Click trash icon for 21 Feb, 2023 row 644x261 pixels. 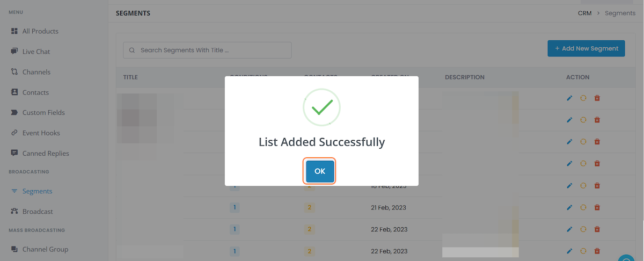point(597,207)
